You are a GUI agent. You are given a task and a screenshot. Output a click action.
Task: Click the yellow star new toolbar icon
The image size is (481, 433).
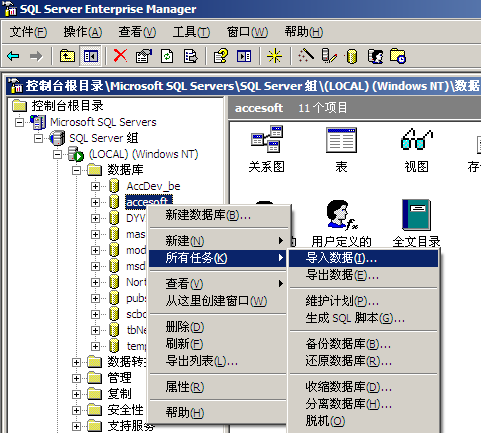pyautogui.click(x=274, y=56)
